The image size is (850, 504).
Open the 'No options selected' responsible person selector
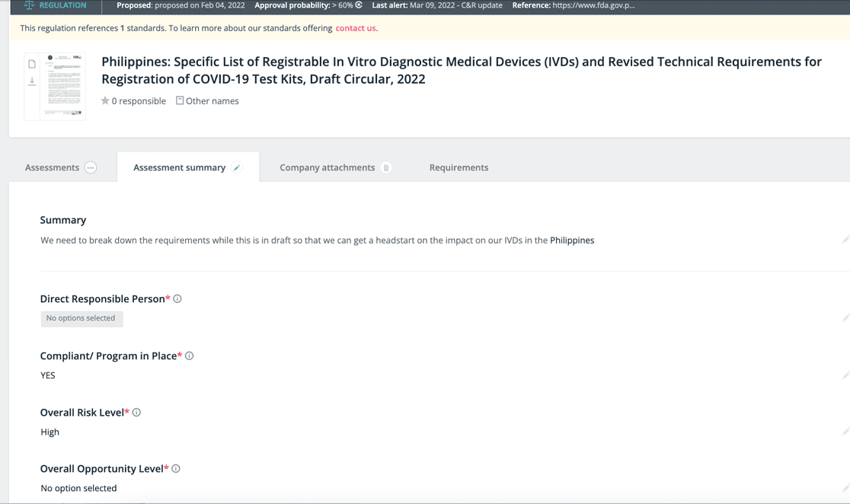coord(81,318)
